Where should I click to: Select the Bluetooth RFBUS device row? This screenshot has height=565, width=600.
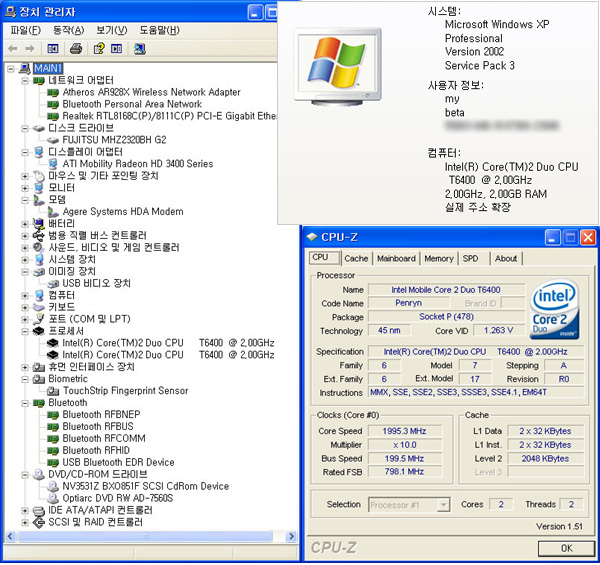click(98, 427)
